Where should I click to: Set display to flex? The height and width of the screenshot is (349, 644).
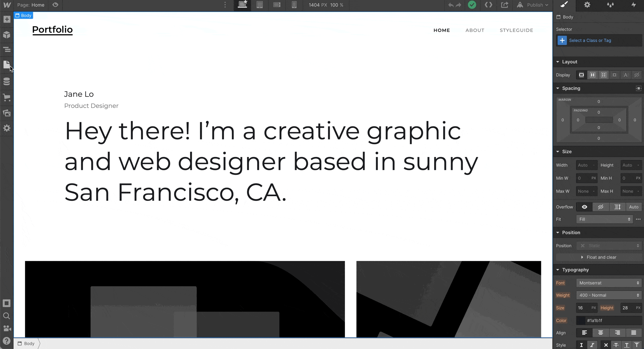tap(592, 75)
